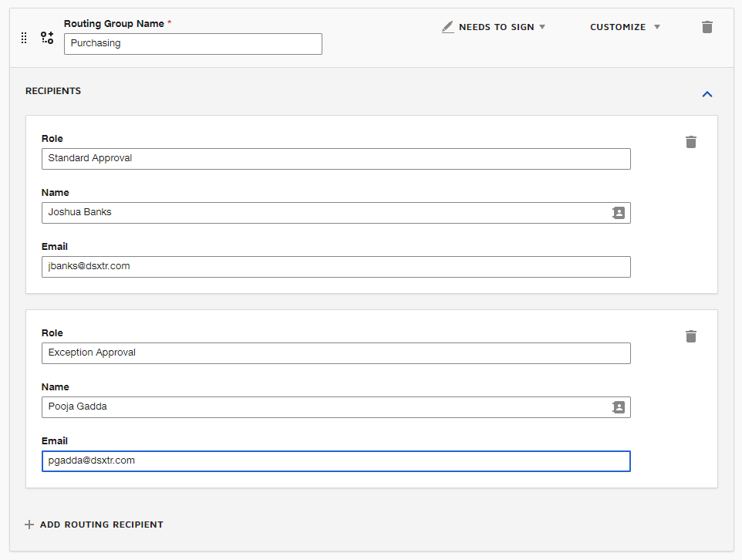
Task: Click the Joshua Banks name field
Action: click(336, 213)
